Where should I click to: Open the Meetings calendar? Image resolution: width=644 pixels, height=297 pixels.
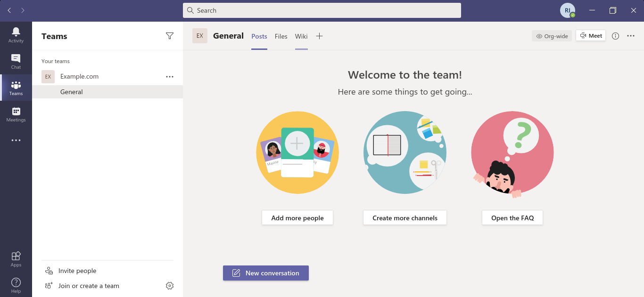pos(16,114)
